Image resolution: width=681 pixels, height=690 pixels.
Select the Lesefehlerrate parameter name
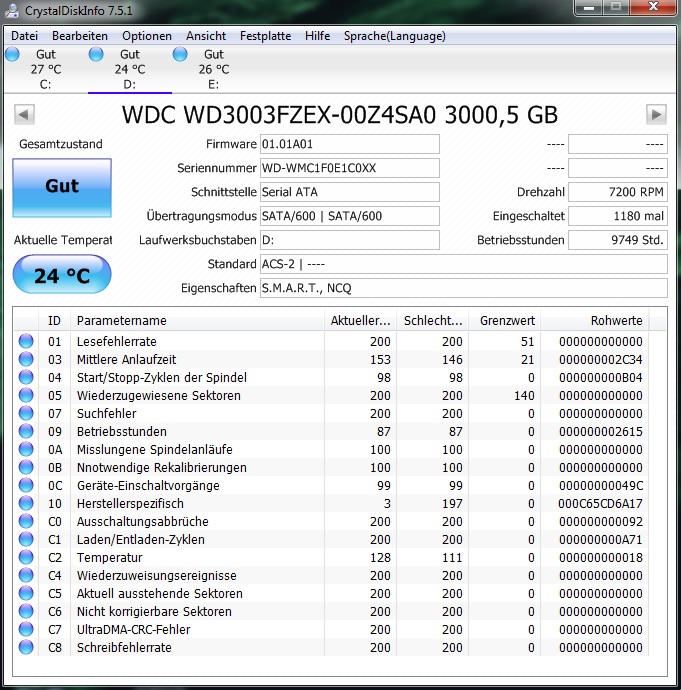117,341
